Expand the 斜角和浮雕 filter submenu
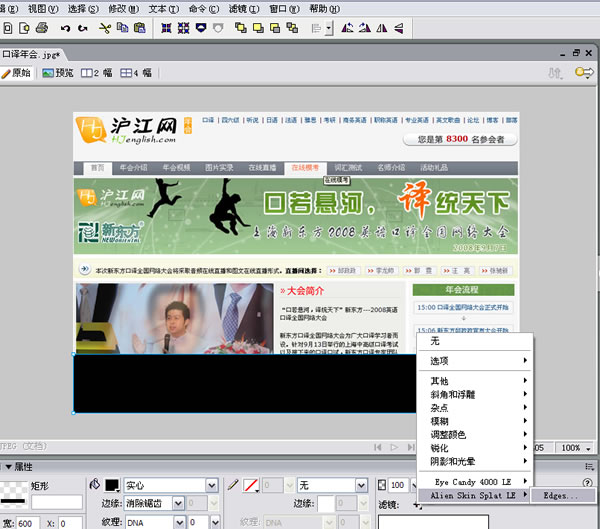 [474, 394]
